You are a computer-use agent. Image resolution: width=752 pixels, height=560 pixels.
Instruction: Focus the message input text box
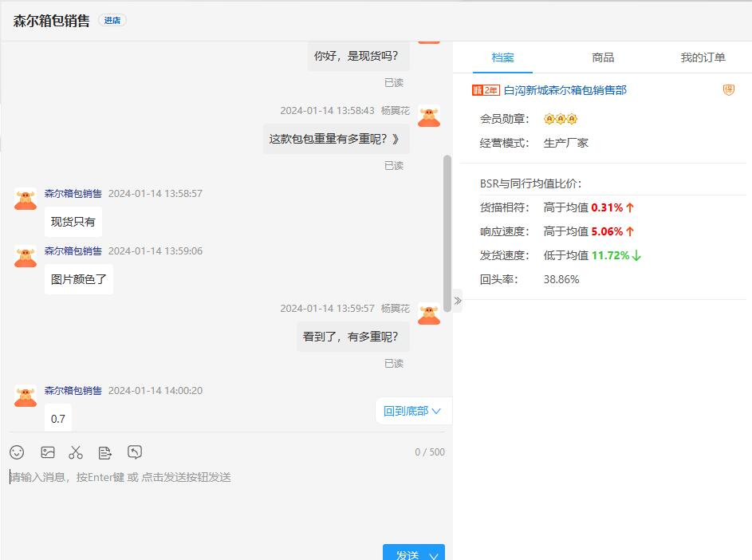[223, 503]
